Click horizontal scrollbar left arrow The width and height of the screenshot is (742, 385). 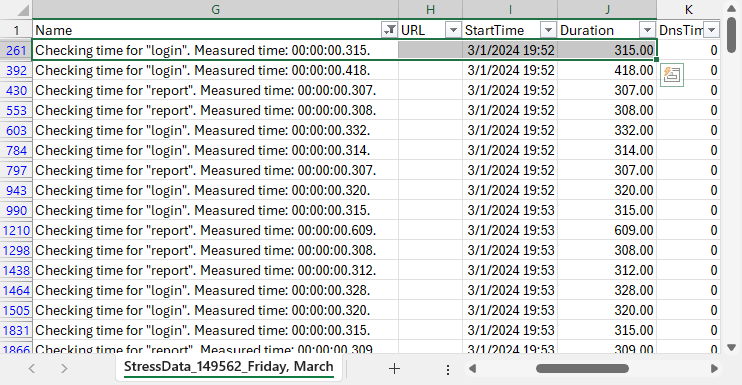472,368
